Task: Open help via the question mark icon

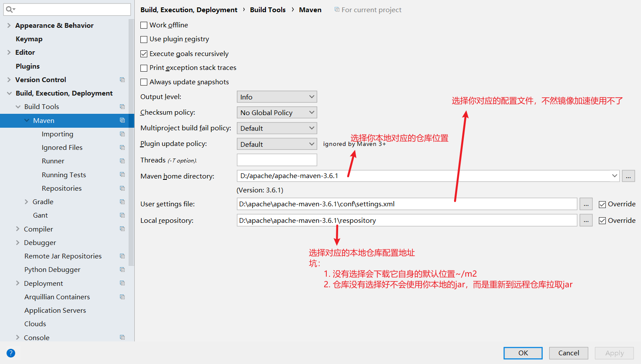Action: 11,353
